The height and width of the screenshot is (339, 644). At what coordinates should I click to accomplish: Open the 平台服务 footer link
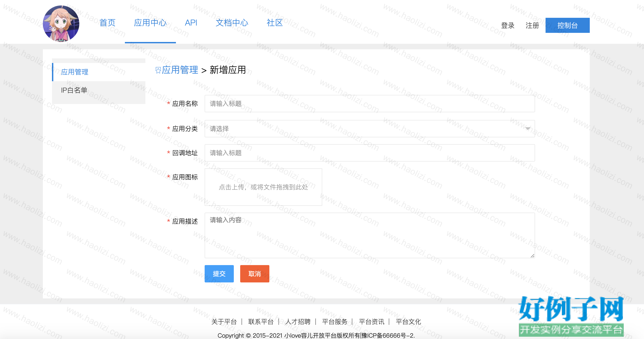pos(335,322)
